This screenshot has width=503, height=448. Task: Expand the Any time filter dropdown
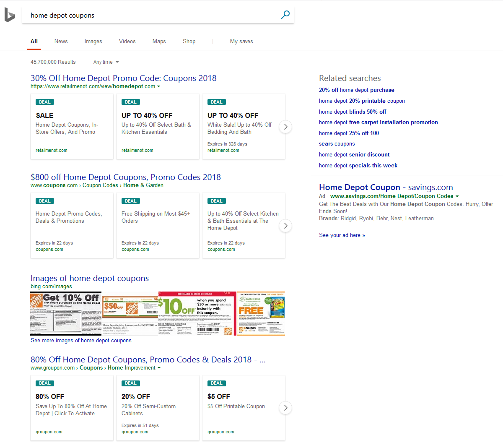pos(106,62)
